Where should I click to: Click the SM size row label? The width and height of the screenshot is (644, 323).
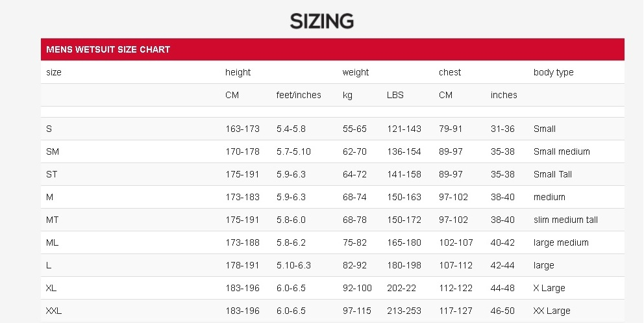point(53,151)
